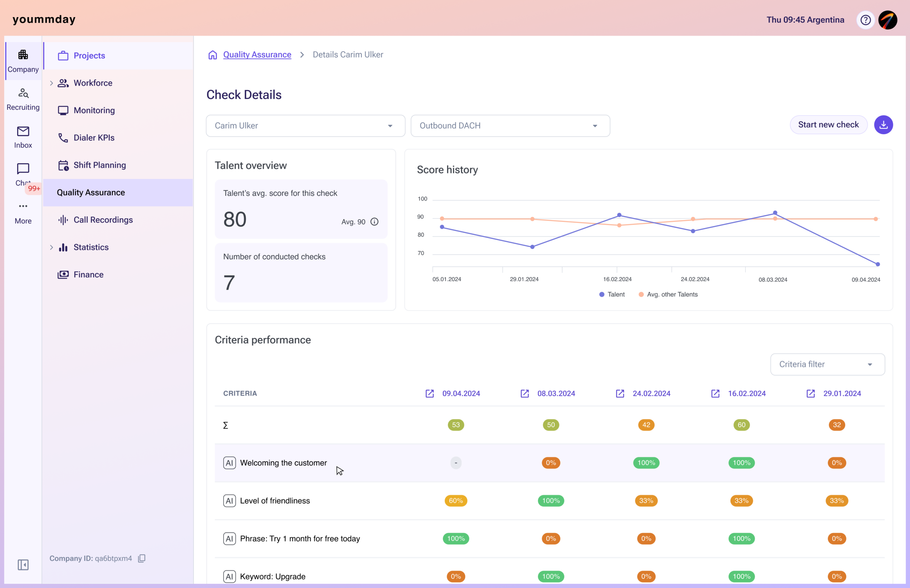Open the Carim Ulker talent dropdown
The image size is (910, 588).
pyautogui.click(x=305, y=126)
